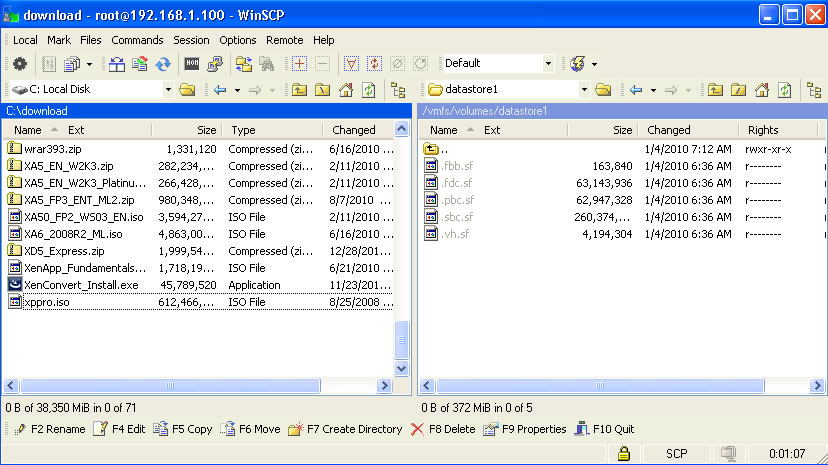Click the select-by-mask funnel icon
Viewport: 828px width, 465px height.
[351, 64]
